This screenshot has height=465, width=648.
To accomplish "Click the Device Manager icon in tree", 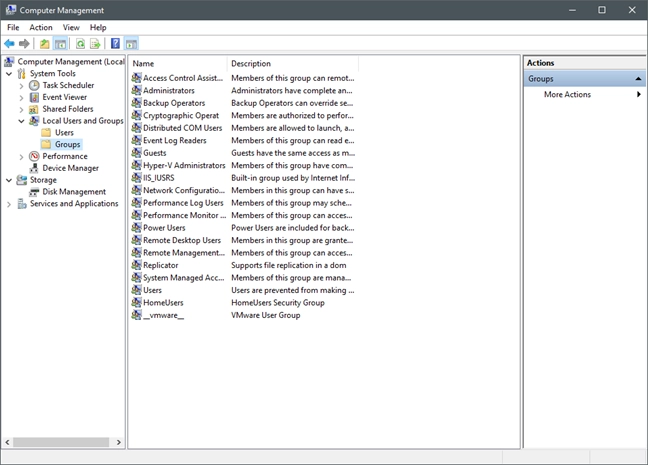I will [x=34, y=168].
